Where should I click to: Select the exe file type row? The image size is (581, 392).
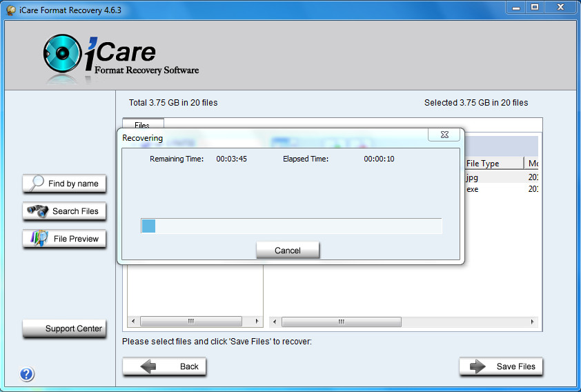pyautogui.click(x=502, y=189)
